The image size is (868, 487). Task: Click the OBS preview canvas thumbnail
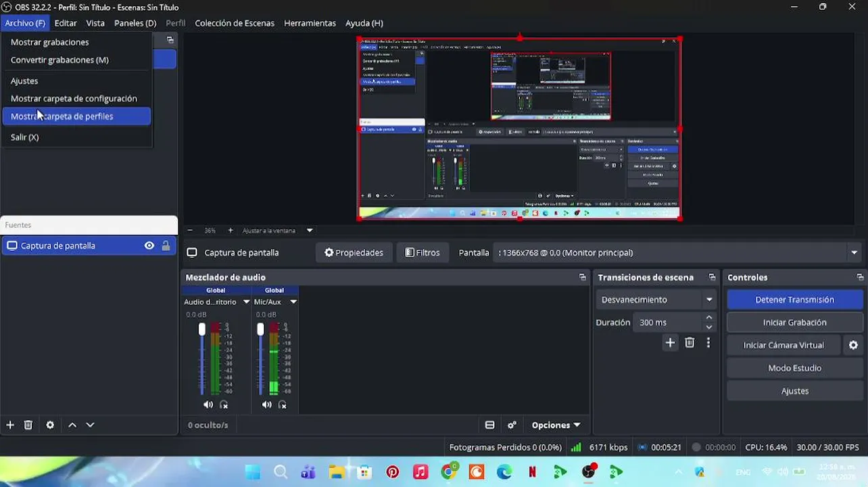pyautogui.click(x=519, y=129)
